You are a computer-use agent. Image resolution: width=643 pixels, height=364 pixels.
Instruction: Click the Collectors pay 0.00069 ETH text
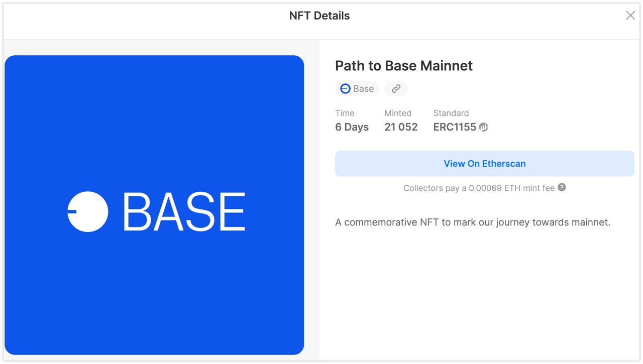(x=479, y=188)
